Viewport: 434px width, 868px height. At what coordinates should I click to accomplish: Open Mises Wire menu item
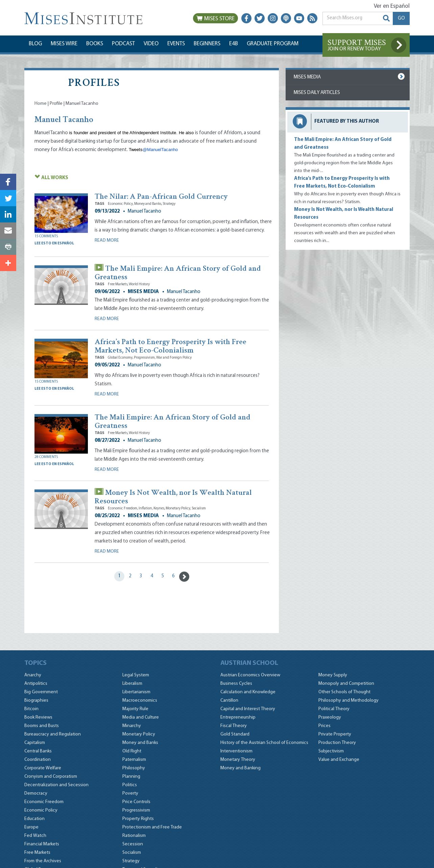64,43
